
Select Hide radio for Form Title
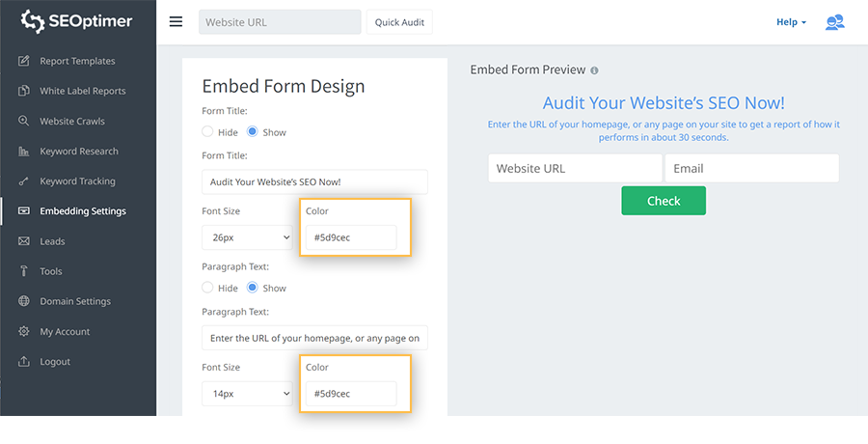(x=207, y=131)
